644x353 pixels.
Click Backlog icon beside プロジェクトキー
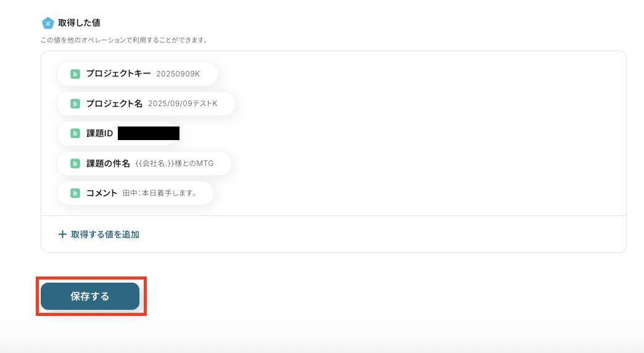click(75, 74)
